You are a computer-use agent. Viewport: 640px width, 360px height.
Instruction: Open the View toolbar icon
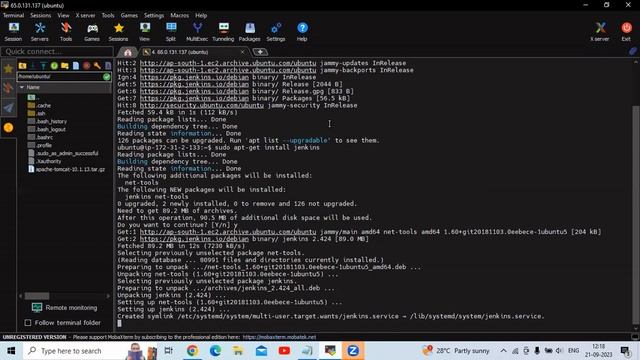[x=144, y=32]
